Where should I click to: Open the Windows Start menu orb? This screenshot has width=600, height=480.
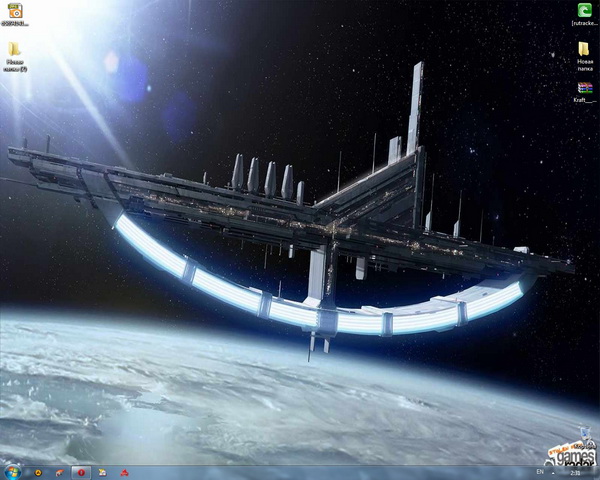[x=12, y=473]
